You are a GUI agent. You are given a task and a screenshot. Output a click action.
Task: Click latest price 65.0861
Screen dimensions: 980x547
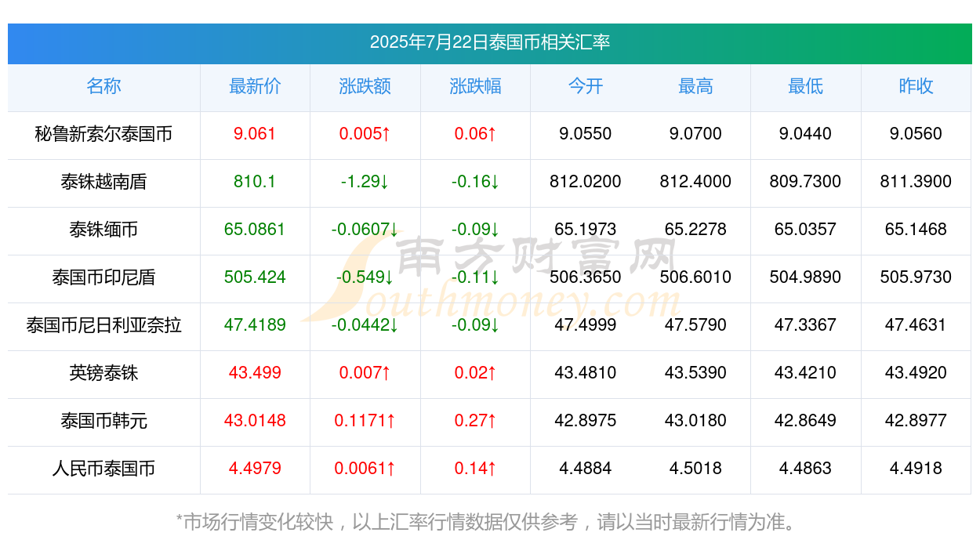point(255,230)
